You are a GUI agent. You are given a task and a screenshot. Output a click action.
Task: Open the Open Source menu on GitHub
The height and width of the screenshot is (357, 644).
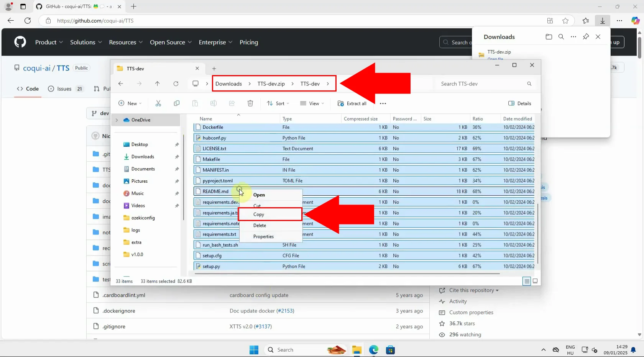click(171, 42)
